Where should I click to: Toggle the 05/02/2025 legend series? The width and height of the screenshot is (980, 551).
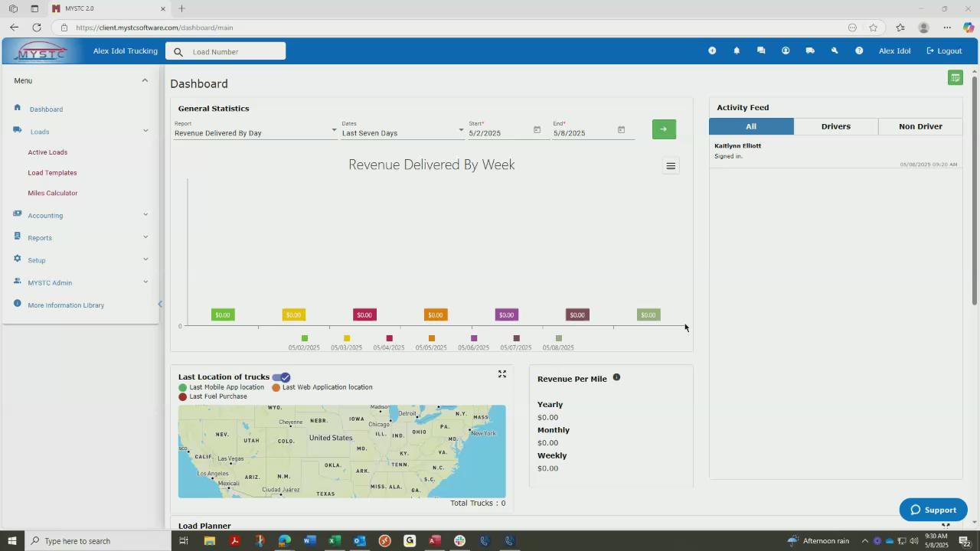304,343
